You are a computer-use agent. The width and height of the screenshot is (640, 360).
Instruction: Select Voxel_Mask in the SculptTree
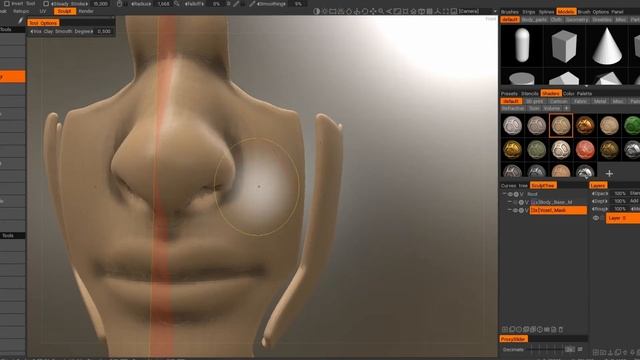pyautogui.click(x=558, y=210)
